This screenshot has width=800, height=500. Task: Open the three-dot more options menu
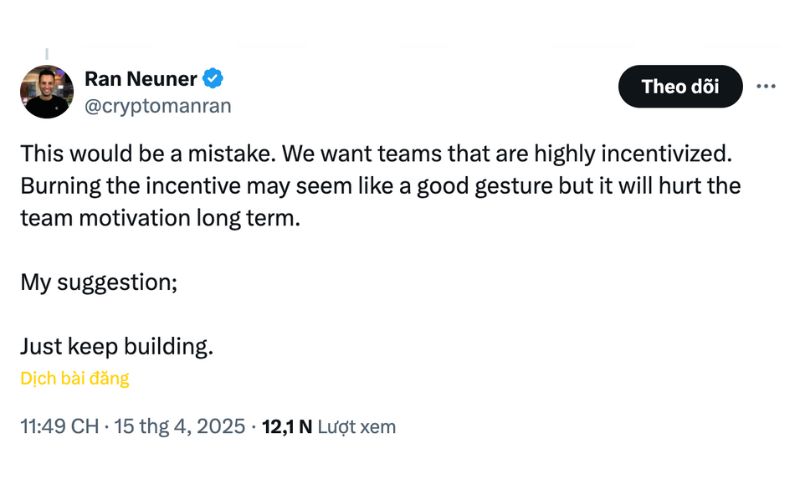[766, 86]
